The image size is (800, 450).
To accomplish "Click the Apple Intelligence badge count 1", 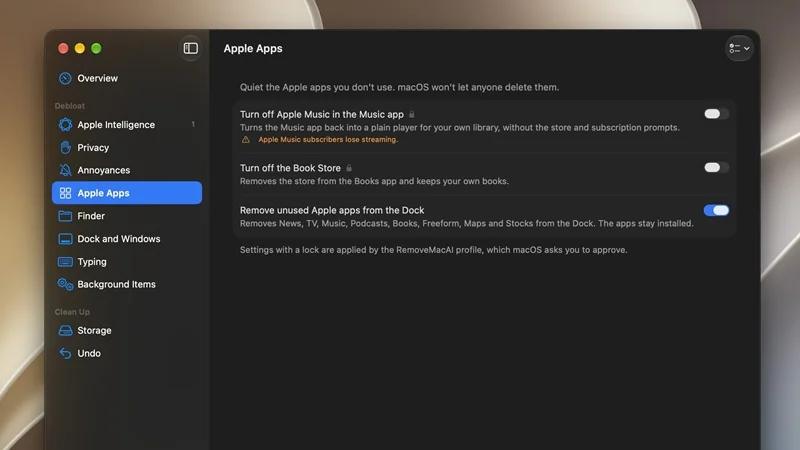I will [193, 124].
